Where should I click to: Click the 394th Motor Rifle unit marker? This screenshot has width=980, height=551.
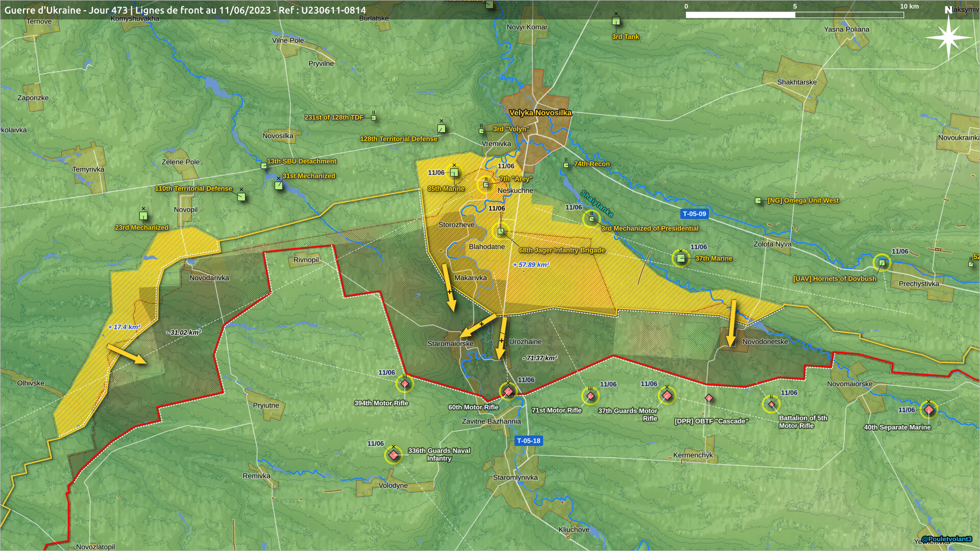point(405,383)
